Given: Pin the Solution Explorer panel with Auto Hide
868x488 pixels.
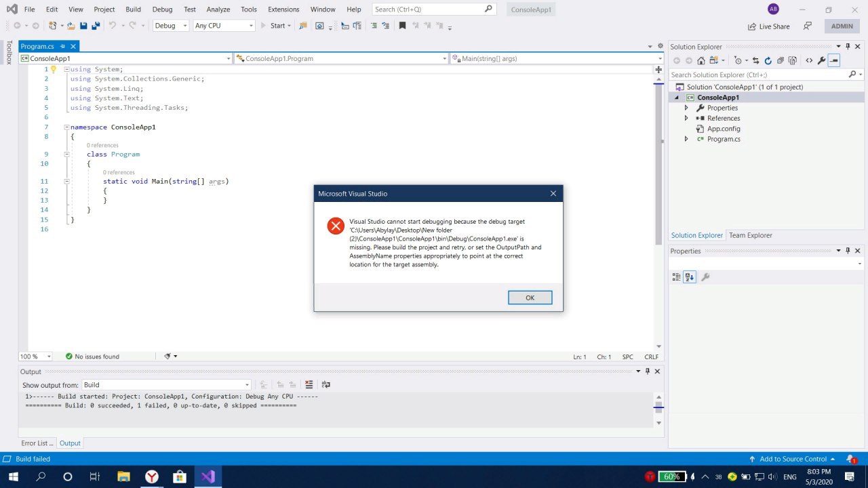Looking at the screenshot, I should [x=848, y=46].
